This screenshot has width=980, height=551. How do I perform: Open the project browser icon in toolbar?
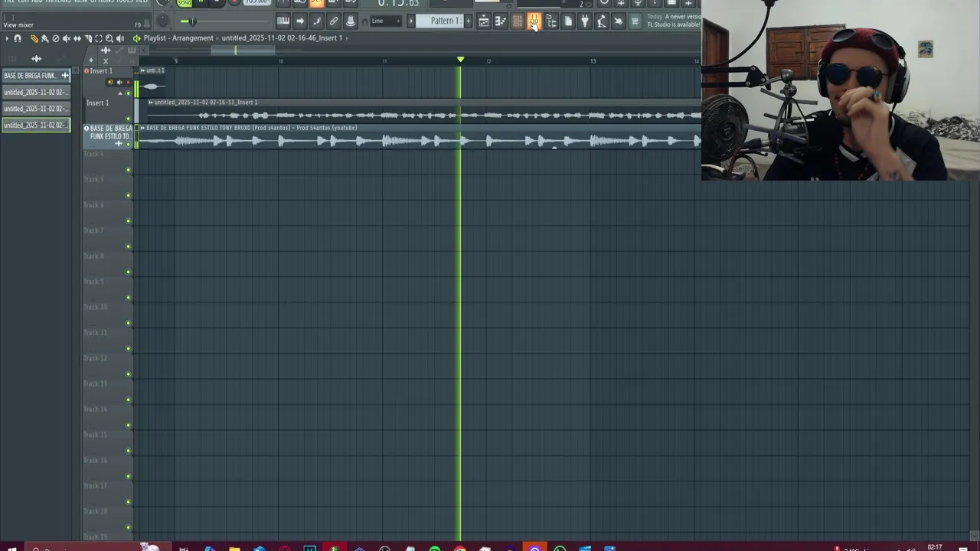click(551, 21)
